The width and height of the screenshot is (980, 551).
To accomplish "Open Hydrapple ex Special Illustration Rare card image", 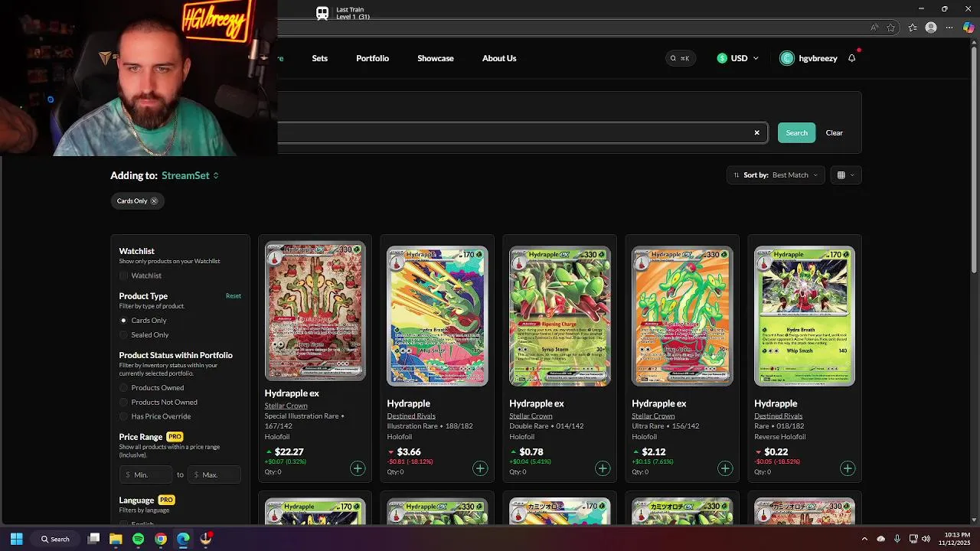I will pos(315,311).
